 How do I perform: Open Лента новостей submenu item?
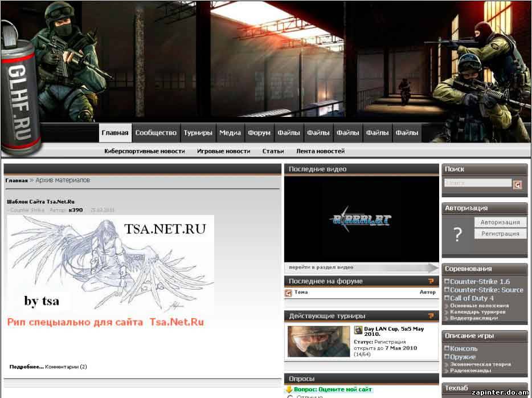321,151
